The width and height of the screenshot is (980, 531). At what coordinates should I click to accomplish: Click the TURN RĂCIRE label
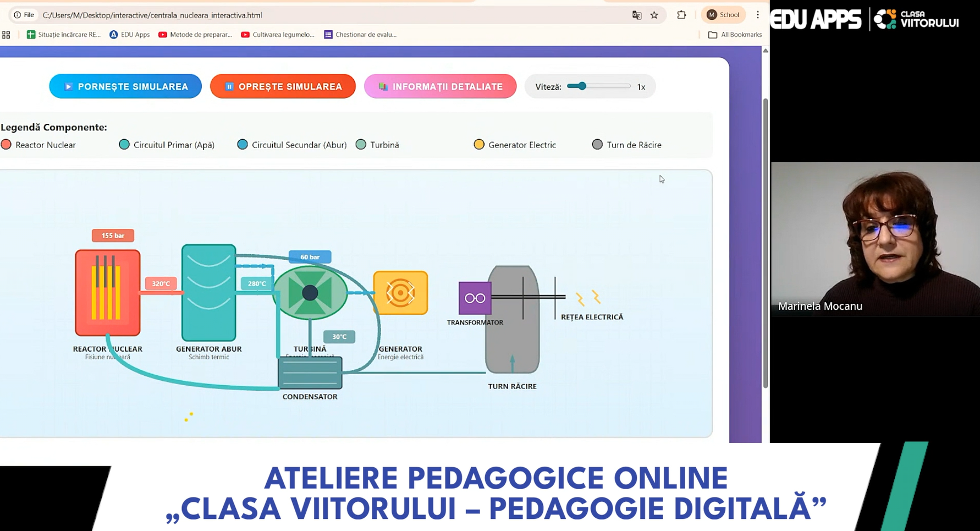click(x=512, y=386)
